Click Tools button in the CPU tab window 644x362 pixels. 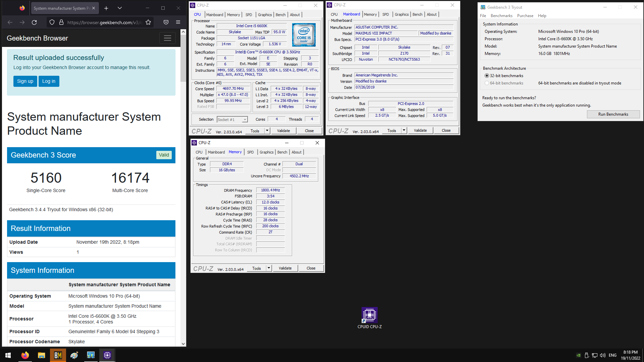click(x=255, y=131)
